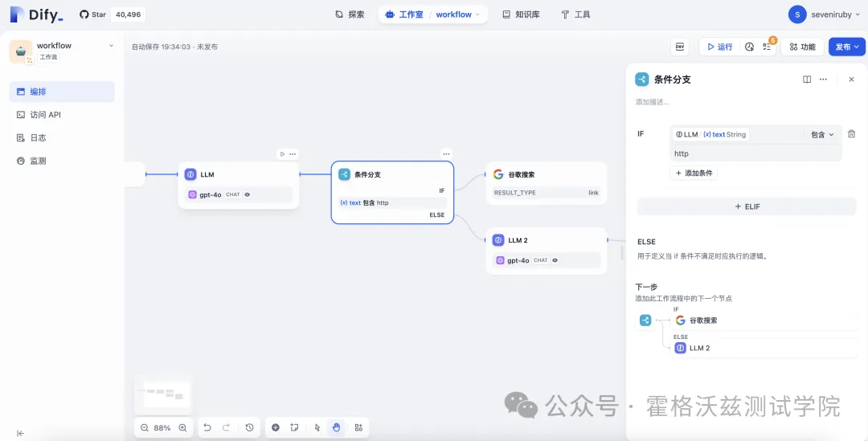Image resolution: width=868 pixels, height=441 pixels.
Task: Select 谷歌搜索 in next step list
Action: (x=764, y=321)
